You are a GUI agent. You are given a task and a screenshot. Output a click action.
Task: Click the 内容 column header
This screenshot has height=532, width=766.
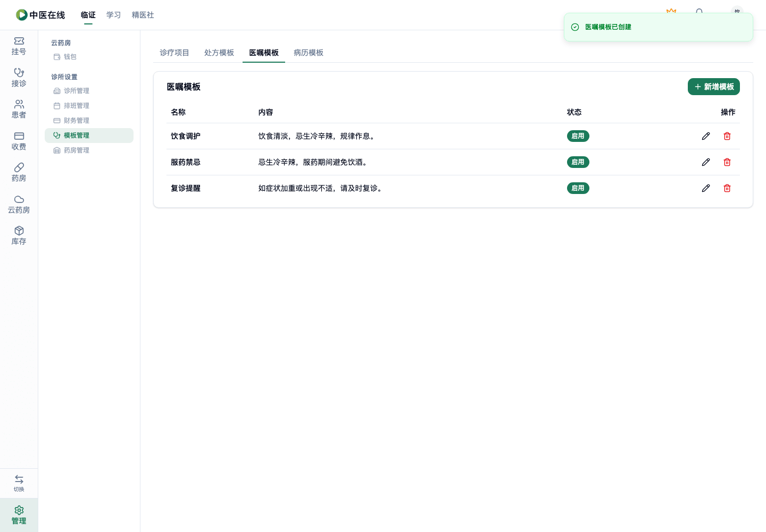tap(266, 112)
